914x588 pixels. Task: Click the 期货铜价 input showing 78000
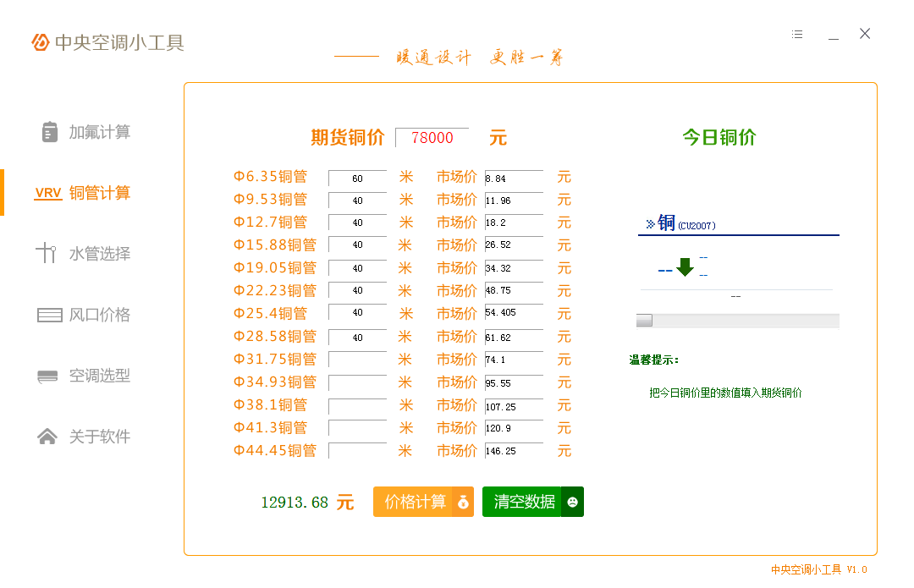432,138
